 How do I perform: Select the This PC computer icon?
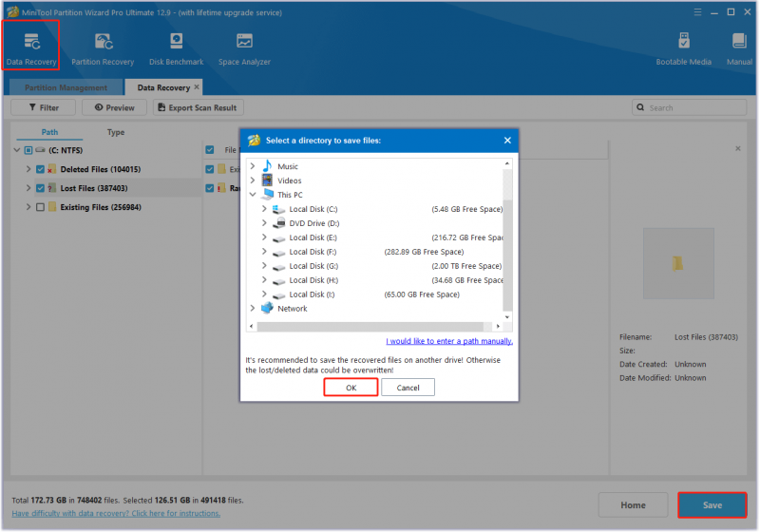tap(268, 195)
